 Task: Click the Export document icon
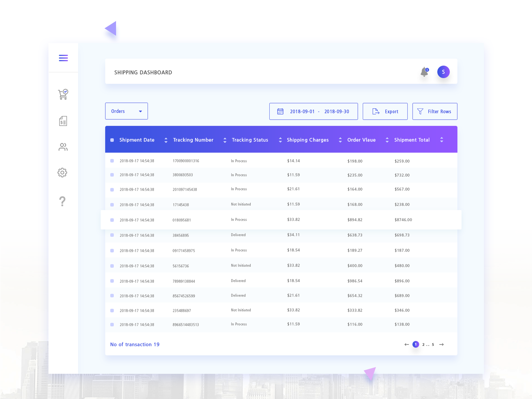pos(376,111)
